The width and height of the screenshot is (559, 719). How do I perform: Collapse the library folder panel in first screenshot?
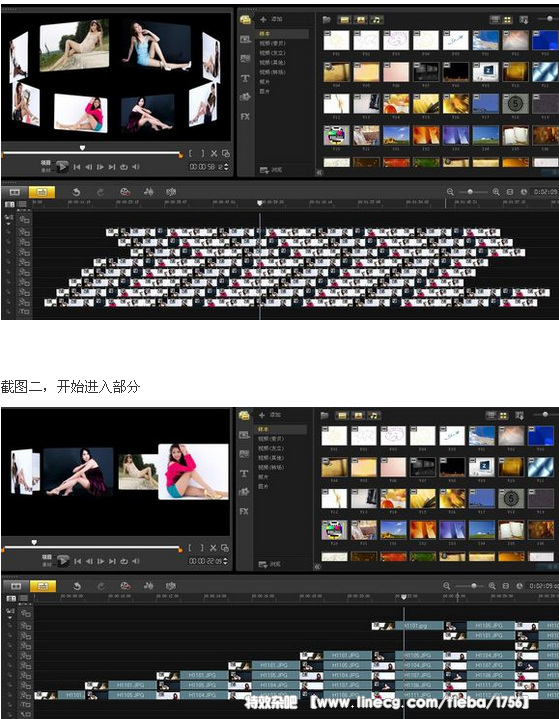click(319, 172)
